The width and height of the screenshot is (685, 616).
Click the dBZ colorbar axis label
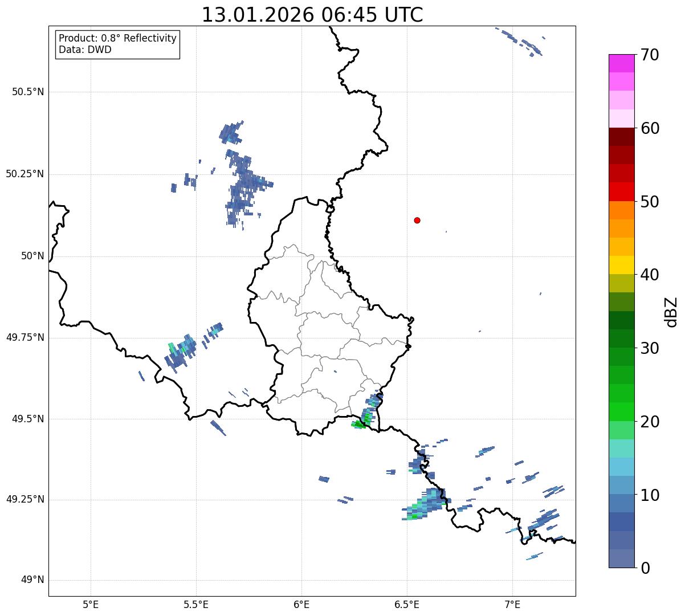[671, 312]
